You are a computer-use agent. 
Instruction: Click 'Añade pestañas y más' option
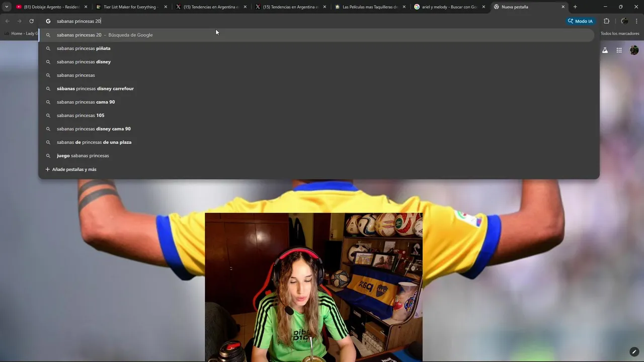71,169
